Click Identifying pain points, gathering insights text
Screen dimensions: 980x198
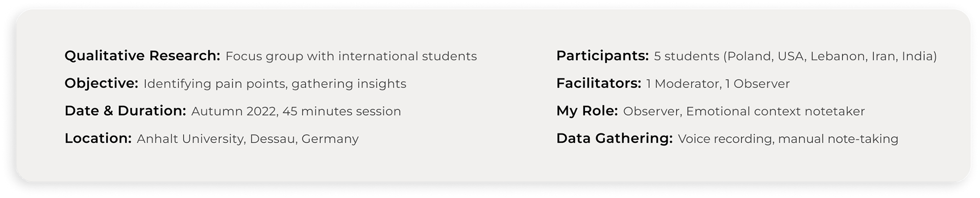click(x=275, y=84)
